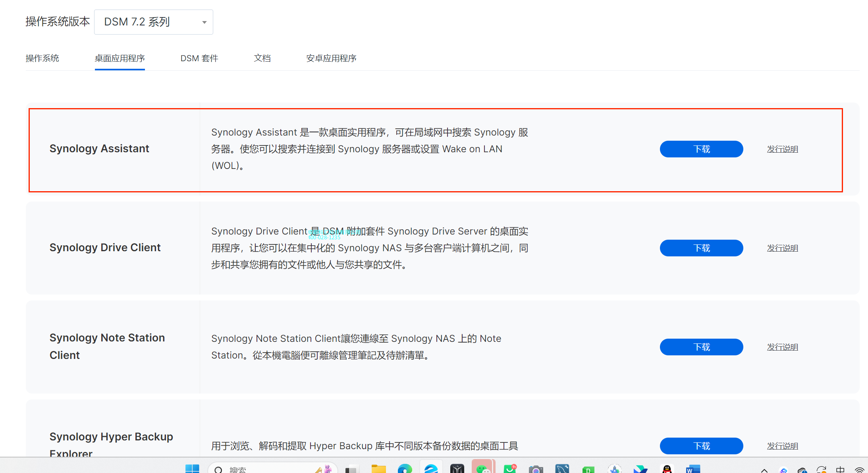
Task: Open the DSM 7.2 系列 version dropdown
Action: 154,22
